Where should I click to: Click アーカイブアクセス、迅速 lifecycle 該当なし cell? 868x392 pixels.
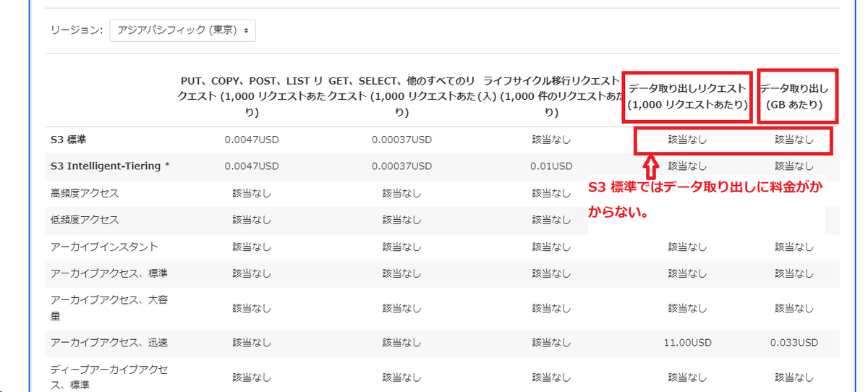[x=552, y=342]
